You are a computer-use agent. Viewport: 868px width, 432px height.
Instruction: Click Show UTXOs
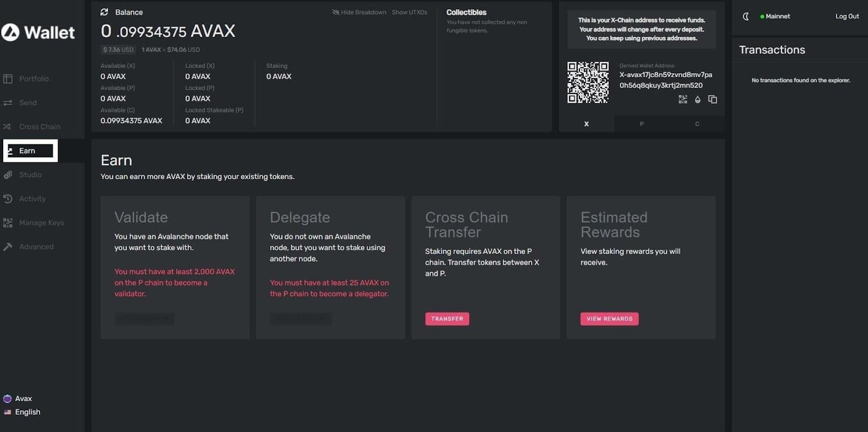410,12
